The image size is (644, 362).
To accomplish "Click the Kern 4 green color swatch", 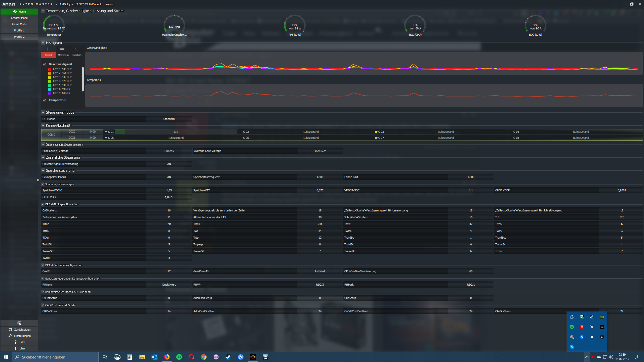I will pyautogui.click(x=50, y=81).
